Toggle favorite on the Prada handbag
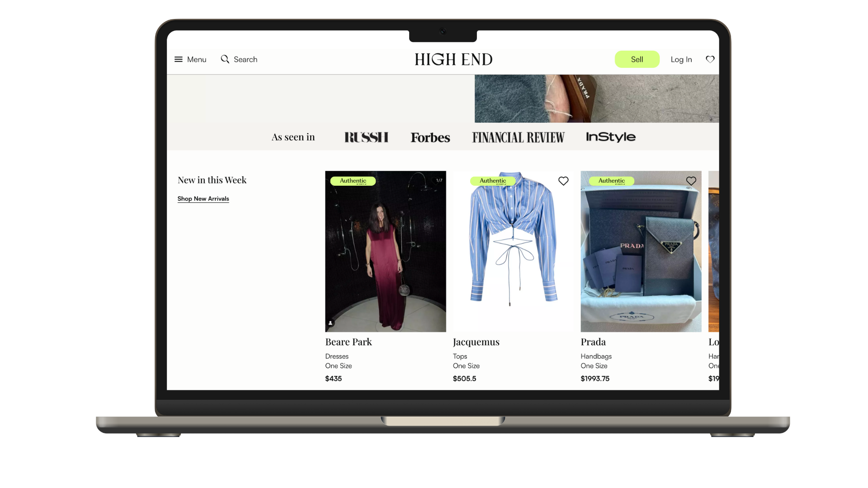This screenshot has width=868, height=488. click(691, 181)
